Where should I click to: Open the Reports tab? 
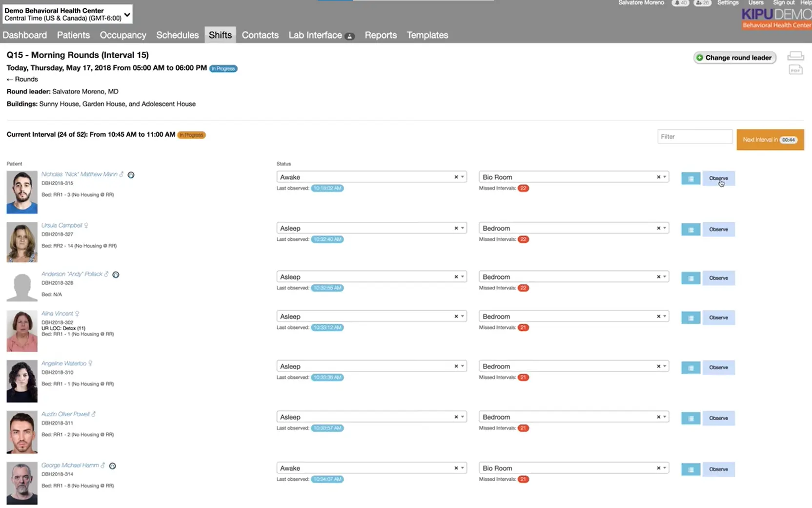point(381,35)
